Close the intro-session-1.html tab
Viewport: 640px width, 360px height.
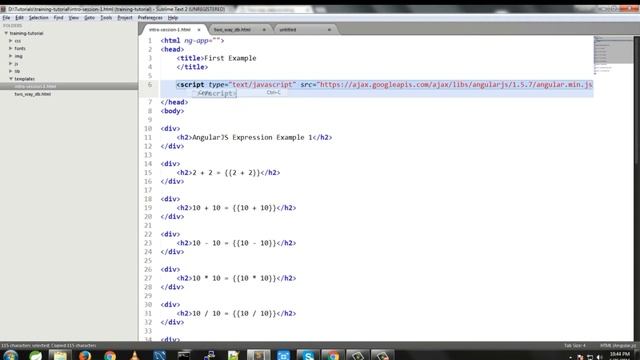tap(199, 30)
